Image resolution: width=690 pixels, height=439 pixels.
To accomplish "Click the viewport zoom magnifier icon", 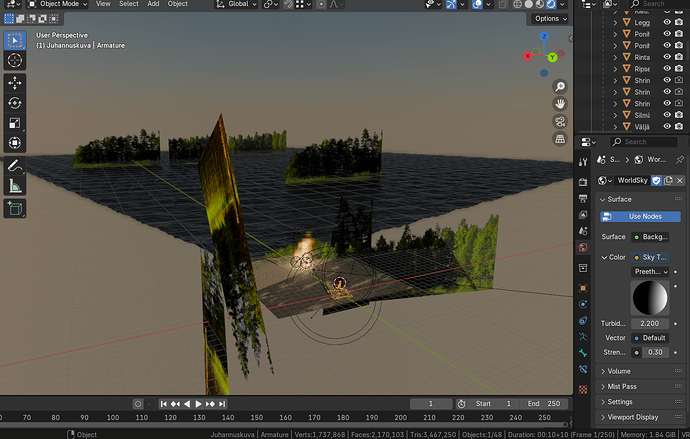I will [x=560, y=87].
